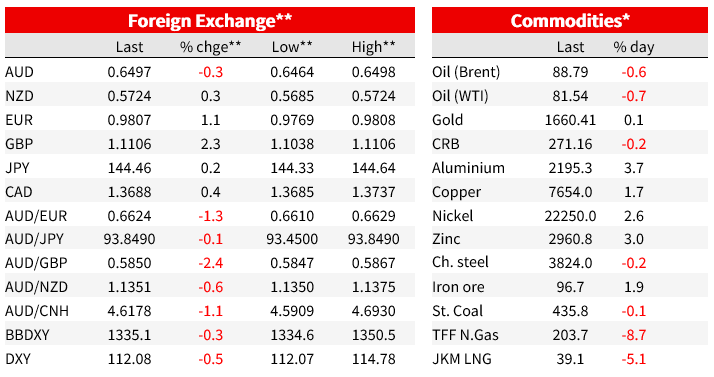
Task: Click the BBDXY last value 1335.1
Action: (x=129, y=335)
